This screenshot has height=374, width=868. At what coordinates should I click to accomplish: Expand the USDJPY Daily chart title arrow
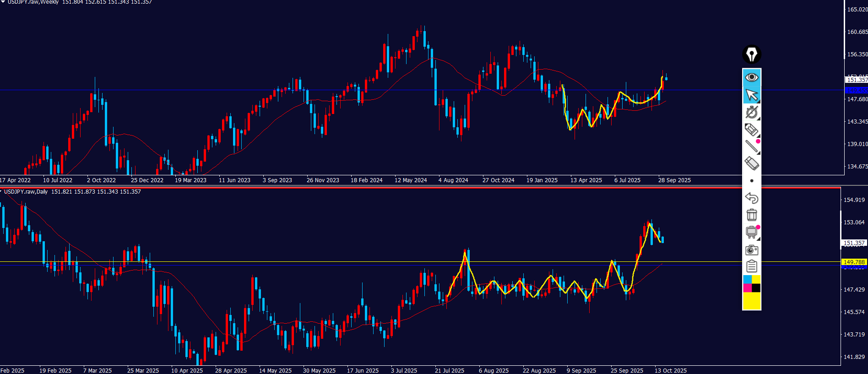click(x=1, y=192)
